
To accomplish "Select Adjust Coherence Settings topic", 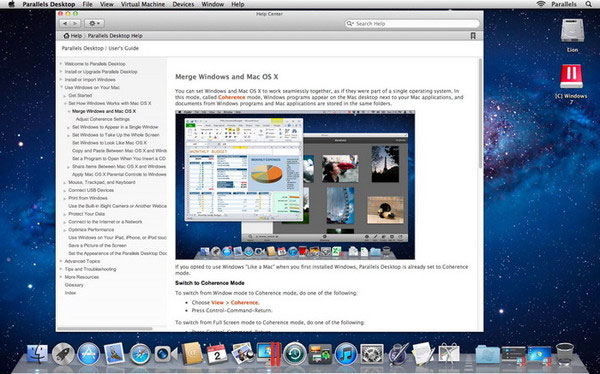I will point(103,119).
